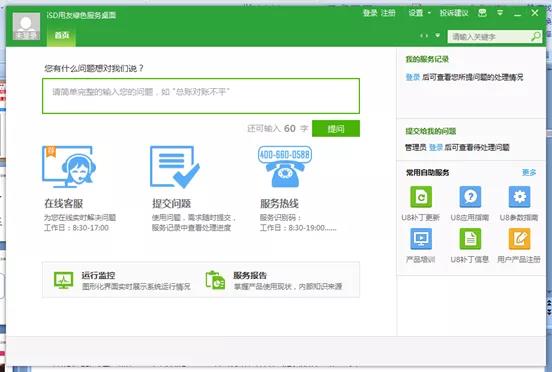Open U8应用指南 question mark icon
Viewport: 552px width, 372px height.
pos(470,197)
